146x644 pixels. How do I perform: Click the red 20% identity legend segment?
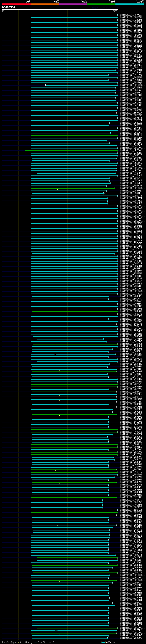click(16, 4)
